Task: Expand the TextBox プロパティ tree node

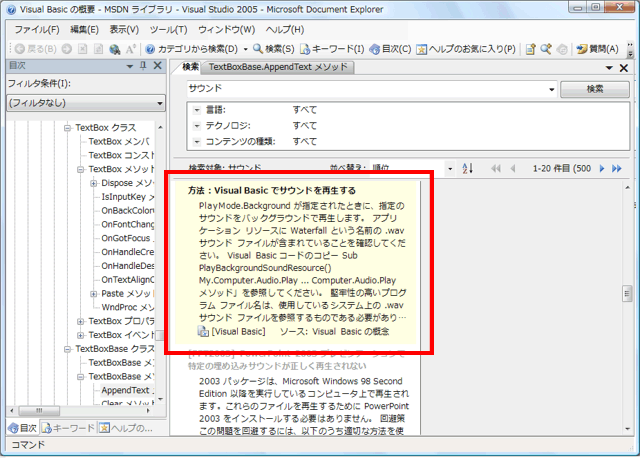Action: [x=80, y=322]
